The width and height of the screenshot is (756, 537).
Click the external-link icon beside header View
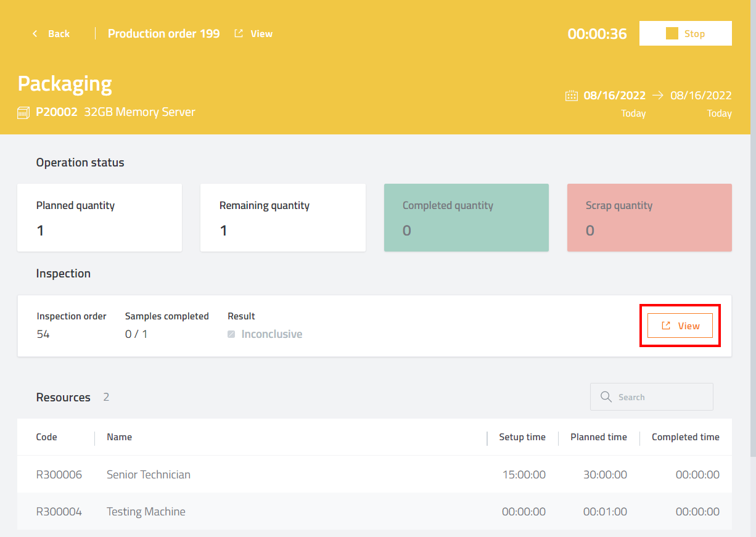point(239,34)
